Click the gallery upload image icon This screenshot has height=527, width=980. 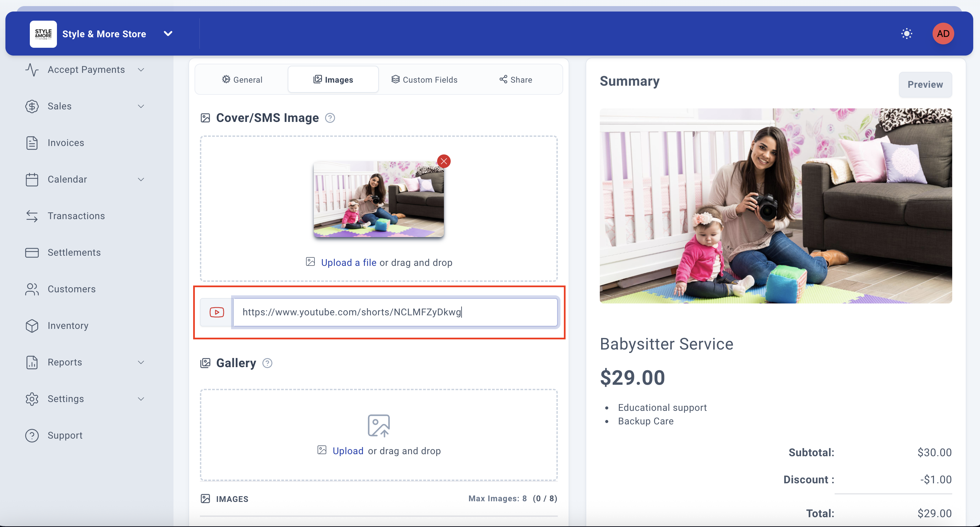point(379,425)
